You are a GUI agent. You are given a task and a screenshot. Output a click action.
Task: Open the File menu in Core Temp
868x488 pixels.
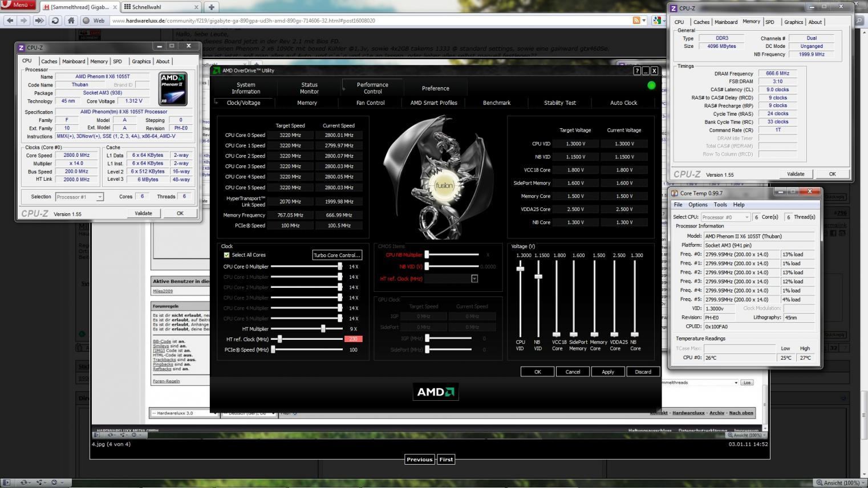pos(678,205)
